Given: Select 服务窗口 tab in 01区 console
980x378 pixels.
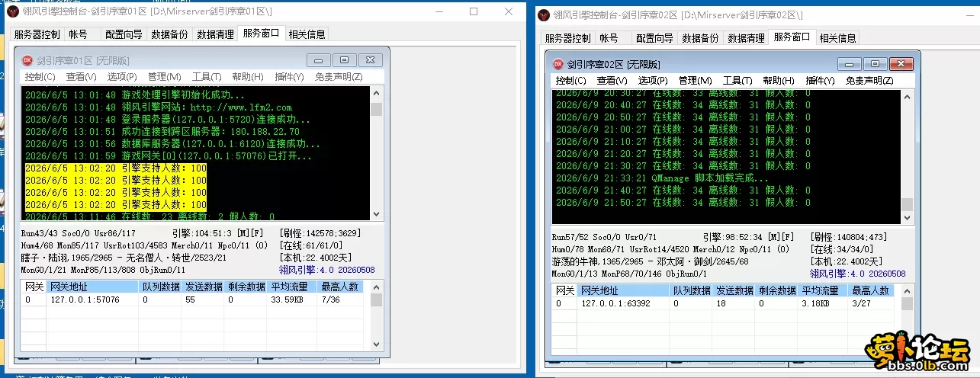Looking at the screenshot, I should (261, 34).
